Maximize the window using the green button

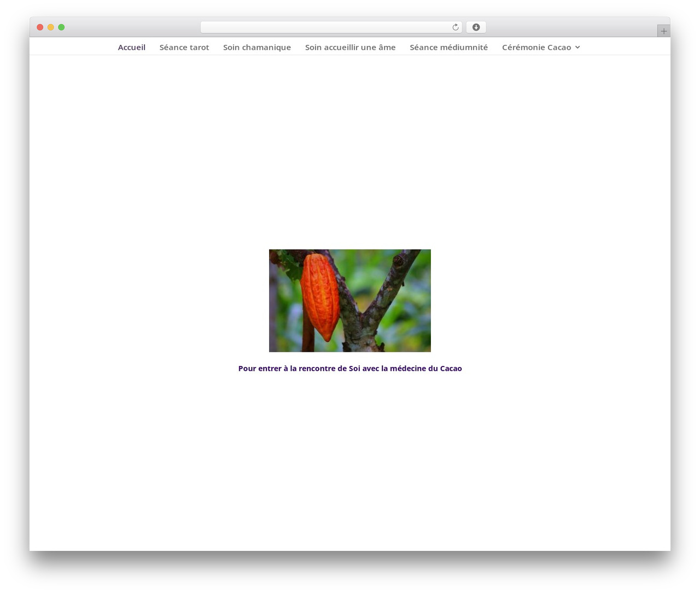(x=61, y=27)
